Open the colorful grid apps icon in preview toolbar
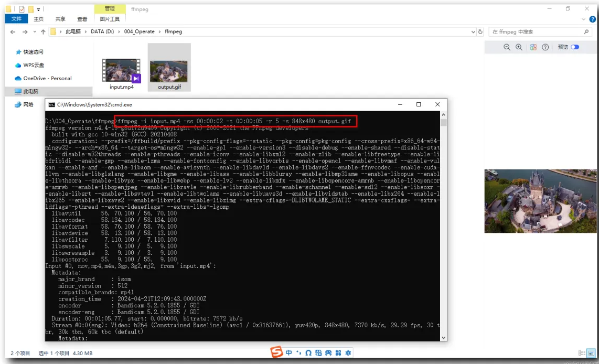Screen dimensions: 599x364 (533, 47)
